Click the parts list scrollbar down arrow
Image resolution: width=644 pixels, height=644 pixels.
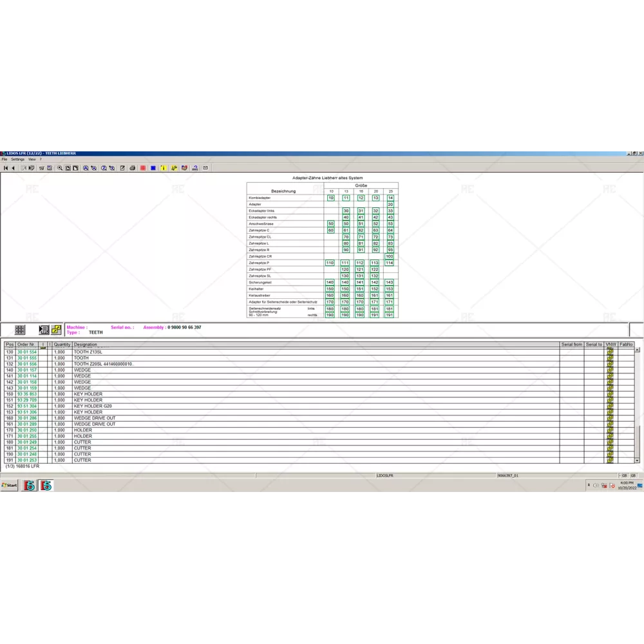pos(638,460)
